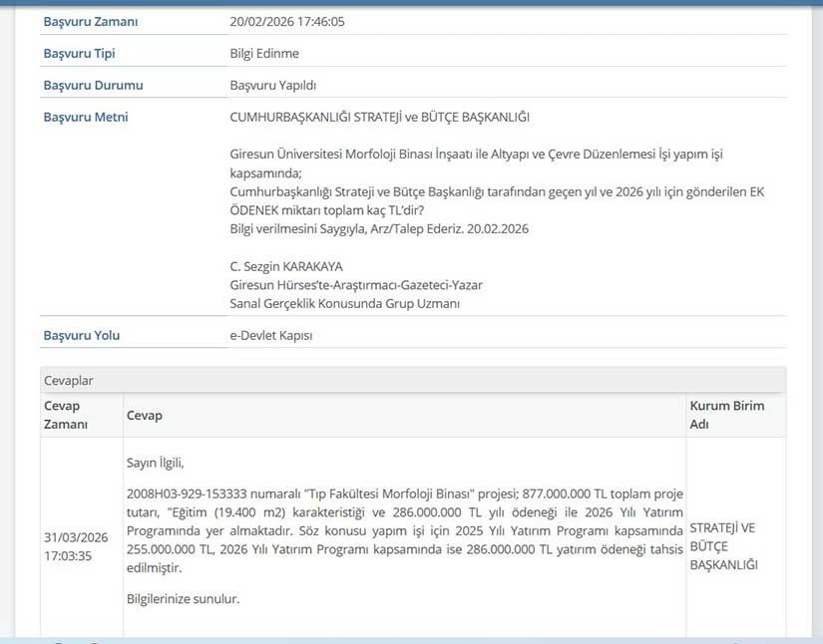Select the application timestamp 20/02/2026 17:46:05
Image resolution: width=823 pixels, height=644 pixels.
pos(286,22)
